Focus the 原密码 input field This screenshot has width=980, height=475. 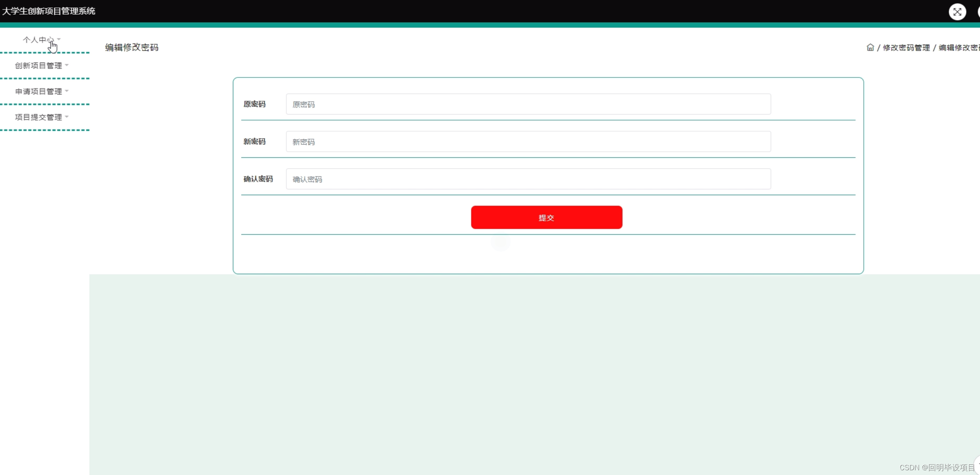tap(528, 104)
